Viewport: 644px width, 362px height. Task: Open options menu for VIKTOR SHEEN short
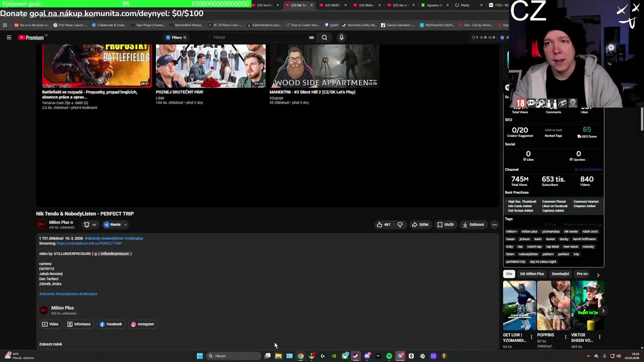tap(600, 337)
